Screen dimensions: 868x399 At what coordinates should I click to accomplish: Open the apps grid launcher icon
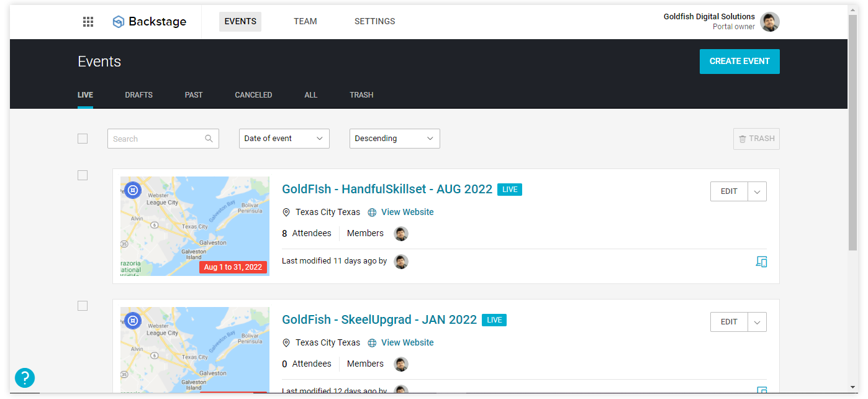pos(88,22)
